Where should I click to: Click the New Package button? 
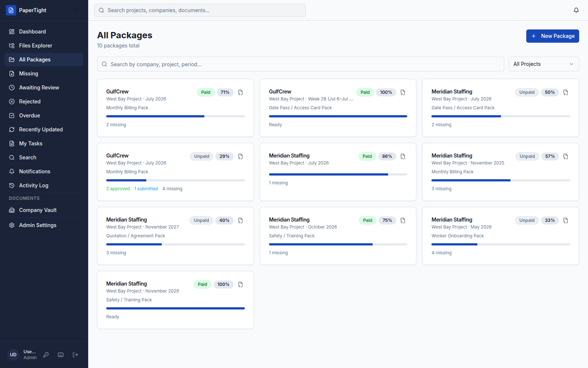pos(552,36)
